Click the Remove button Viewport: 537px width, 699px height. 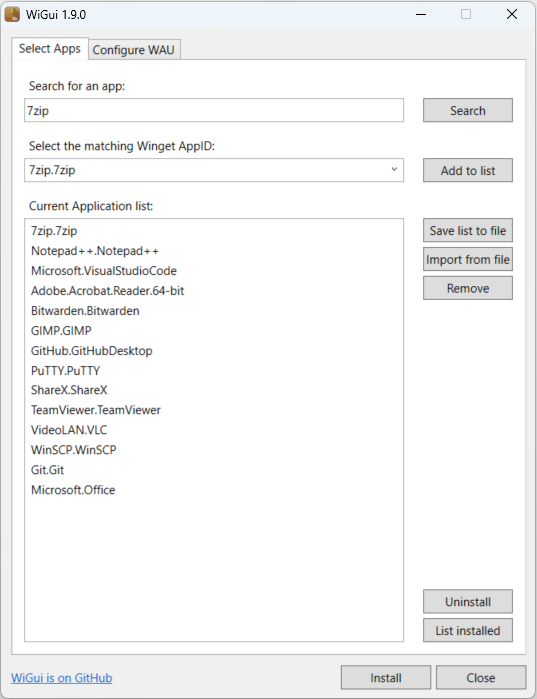[x=467, y=288]
